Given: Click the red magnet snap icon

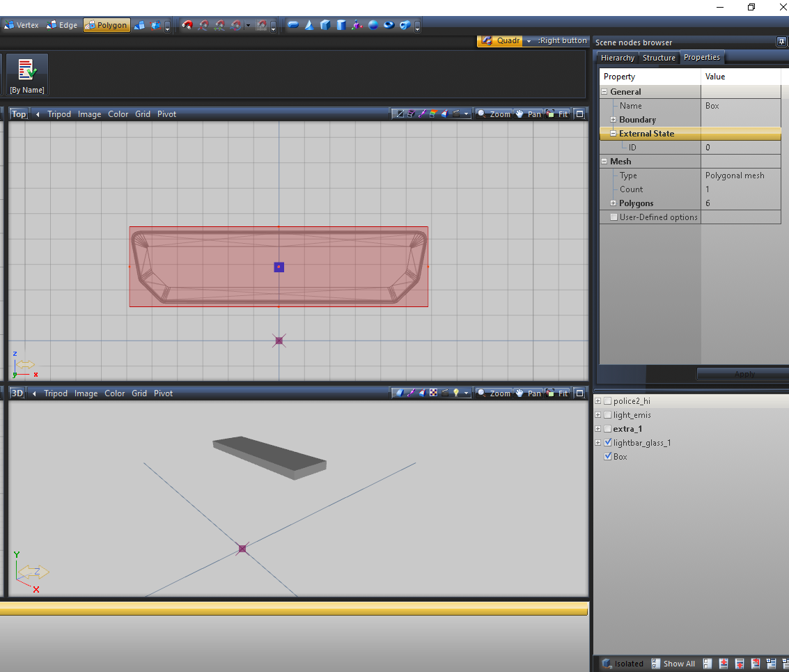Looking at the screenshot, I should (x=187, y=25).
